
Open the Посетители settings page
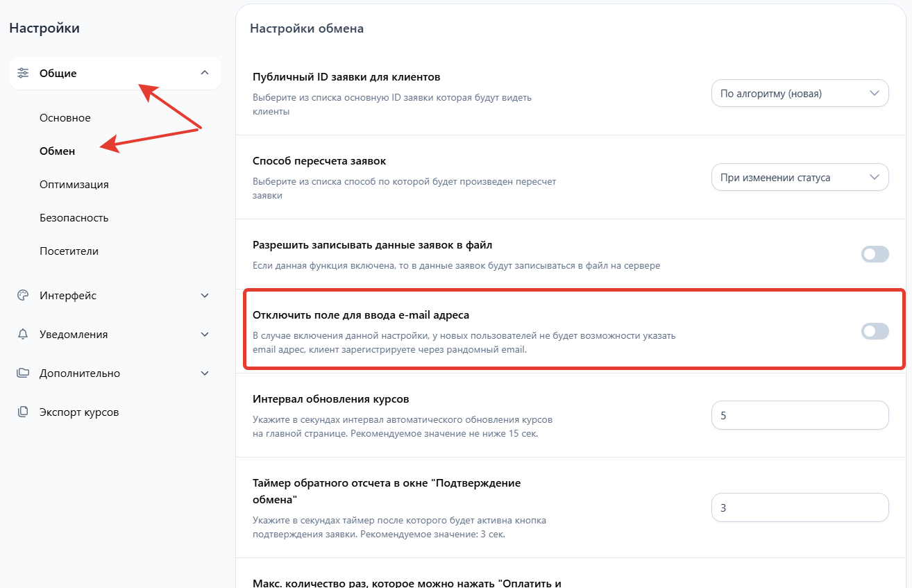point(69,251)
